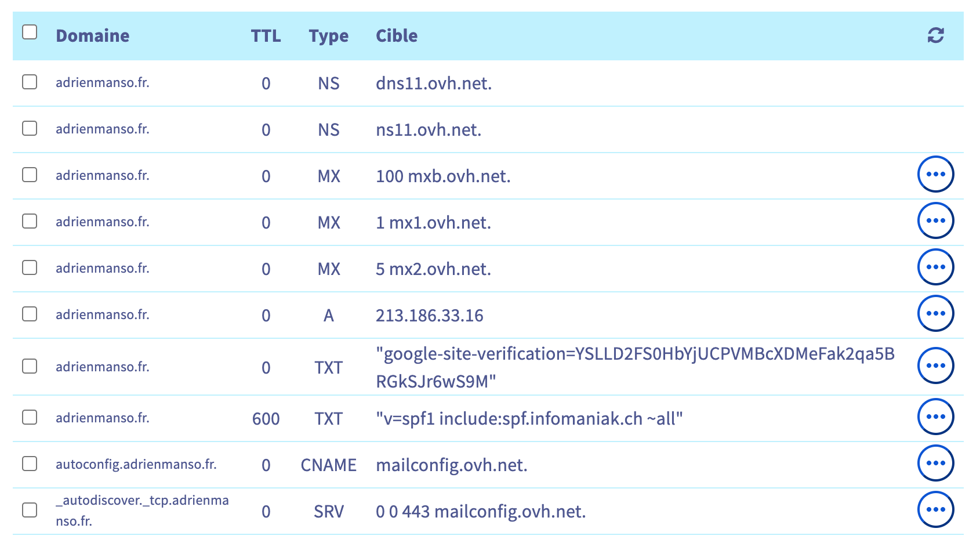Open actions menu for google-site-verification TXT record

click(x=935, y=366)
